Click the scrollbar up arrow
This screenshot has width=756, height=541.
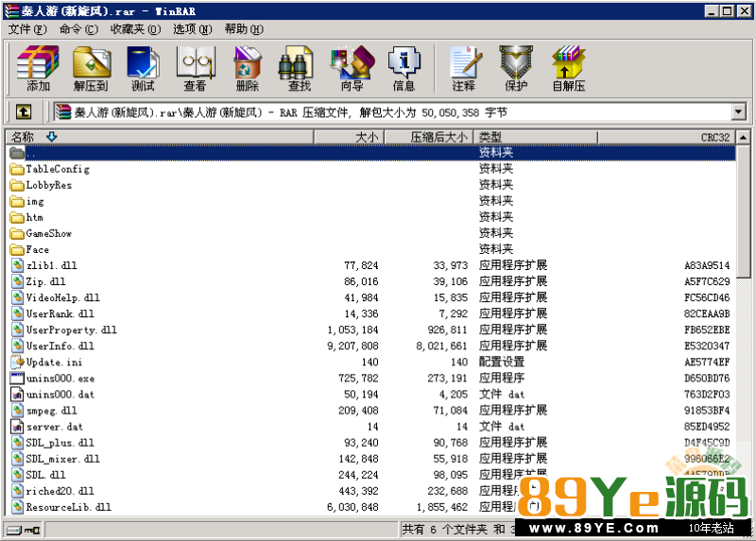coord(744,137)
